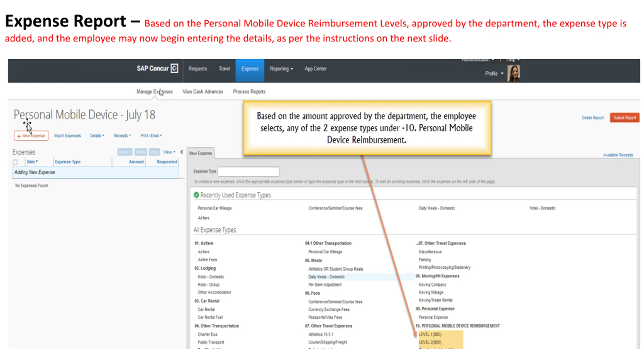Switch to the Expense tab
644x362 pixels.
[250, 69]
